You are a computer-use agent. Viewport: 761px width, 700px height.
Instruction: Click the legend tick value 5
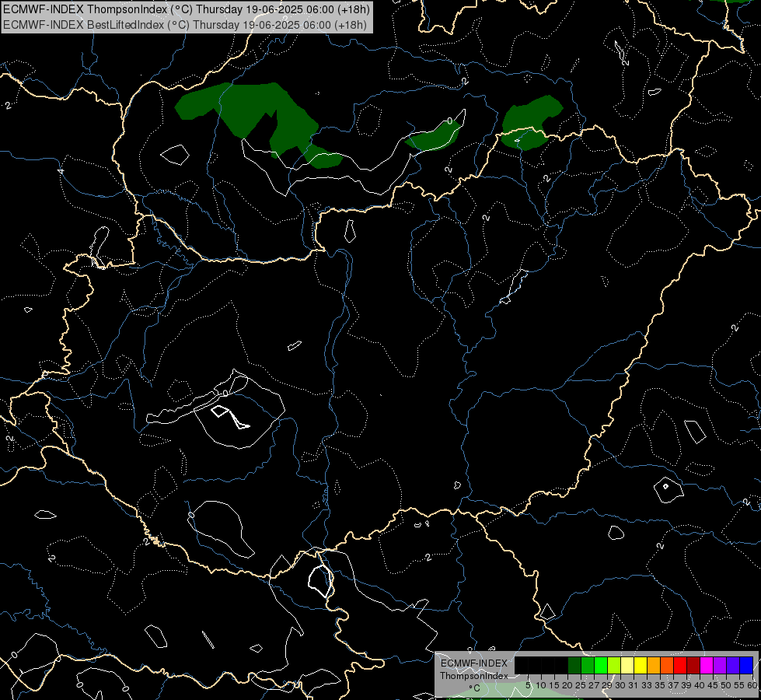528,685
